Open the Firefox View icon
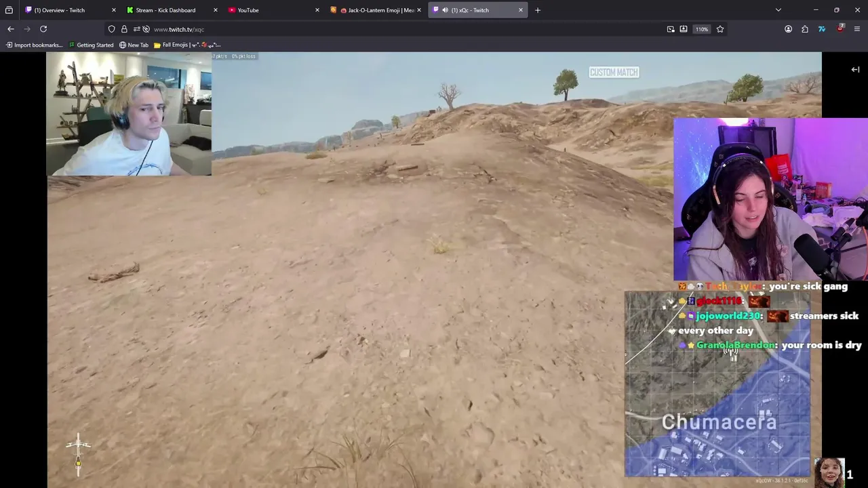 click(9, 10)
